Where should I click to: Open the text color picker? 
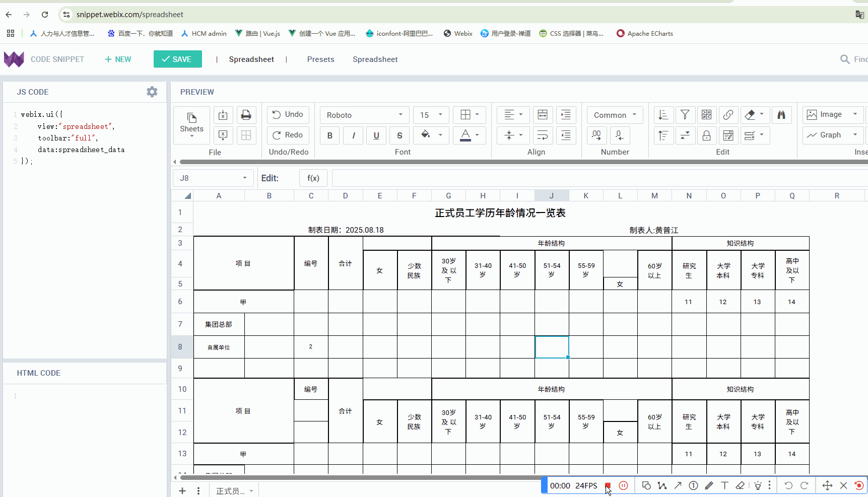point(470,135)
